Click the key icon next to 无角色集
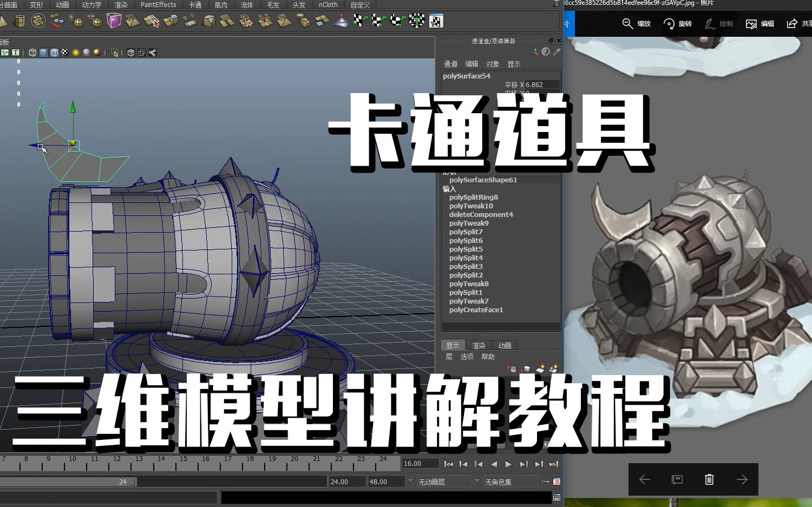 pos(546,482)
